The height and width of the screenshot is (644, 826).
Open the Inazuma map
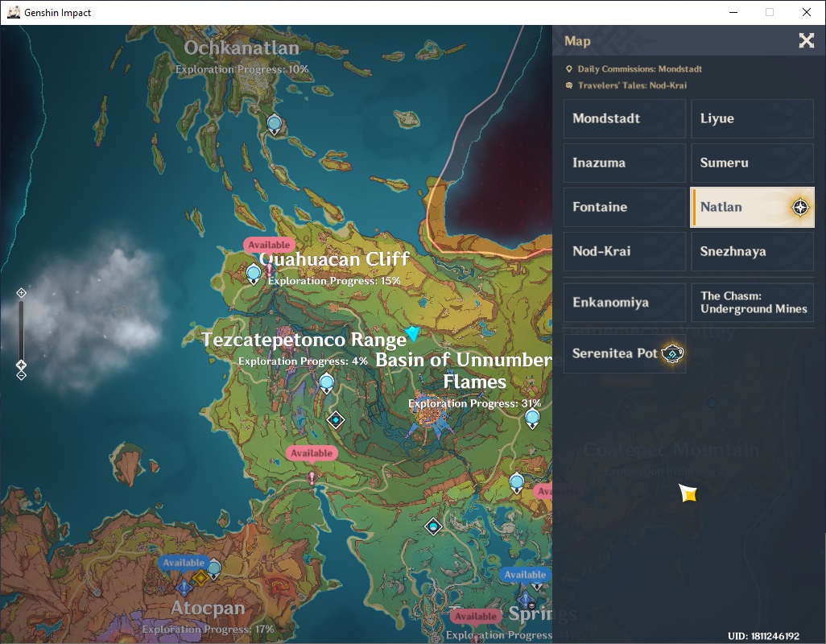(x=624, y=163)
